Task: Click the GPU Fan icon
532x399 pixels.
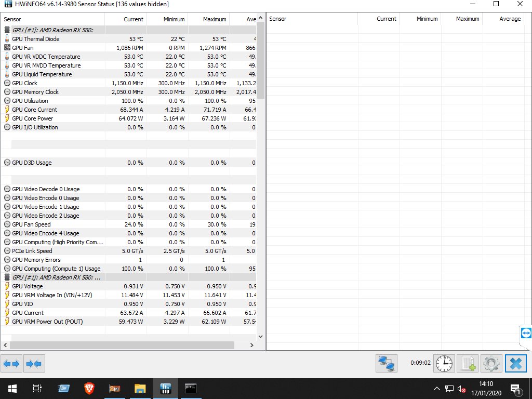Action: (7, 47)
